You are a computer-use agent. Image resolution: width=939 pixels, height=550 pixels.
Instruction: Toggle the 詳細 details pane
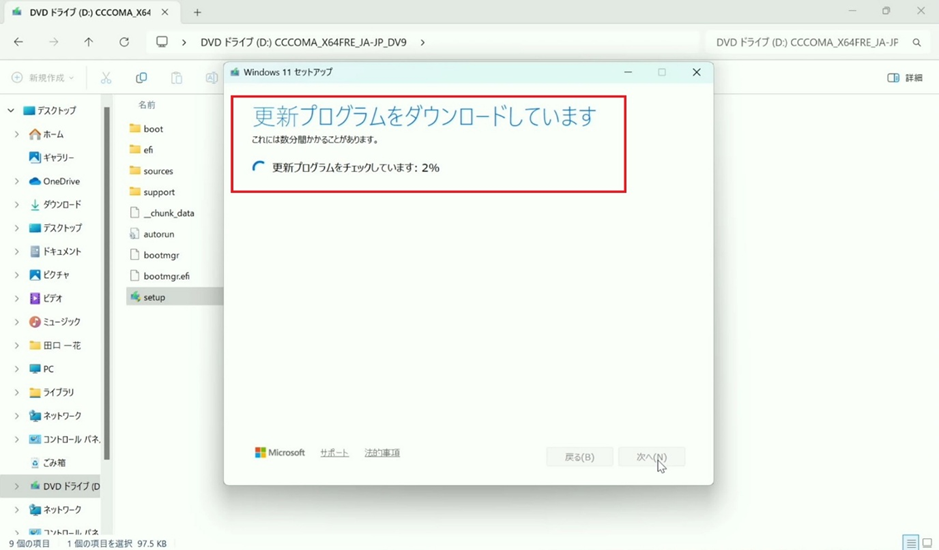905,78
